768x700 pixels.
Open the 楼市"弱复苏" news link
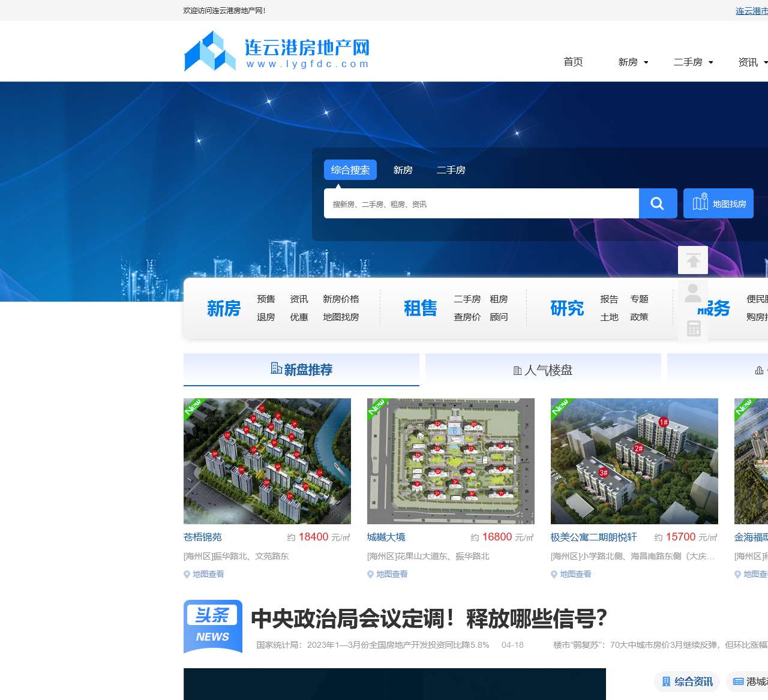point(661,645)
